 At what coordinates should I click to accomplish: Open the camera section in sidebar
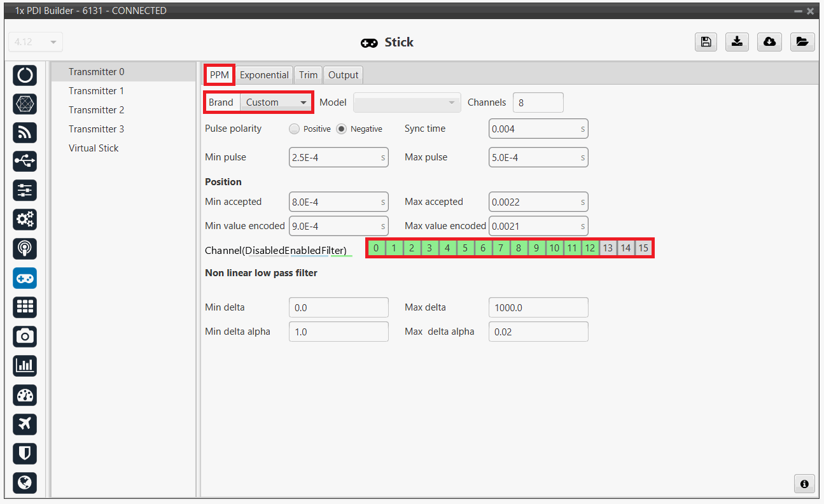click(x=25, y=336)
